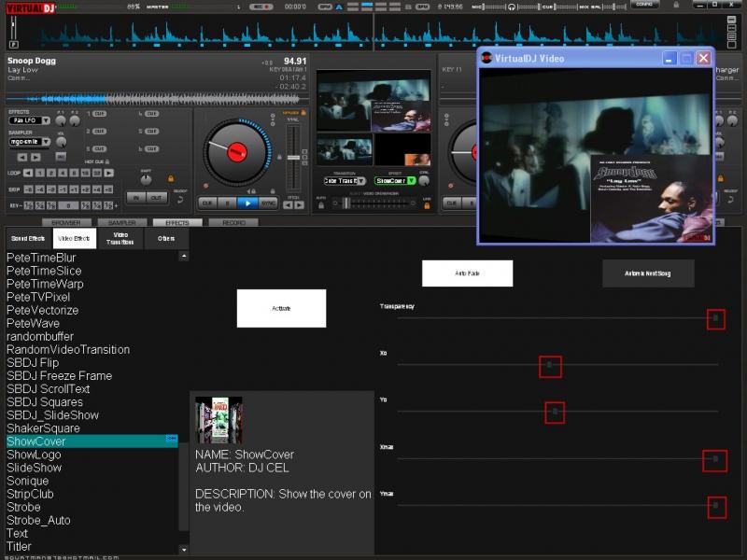Image resolution: width=747 pixels, height=560 pixels.
Task: Set loop OUT point on left deck
Action: [x=155, y=198]
